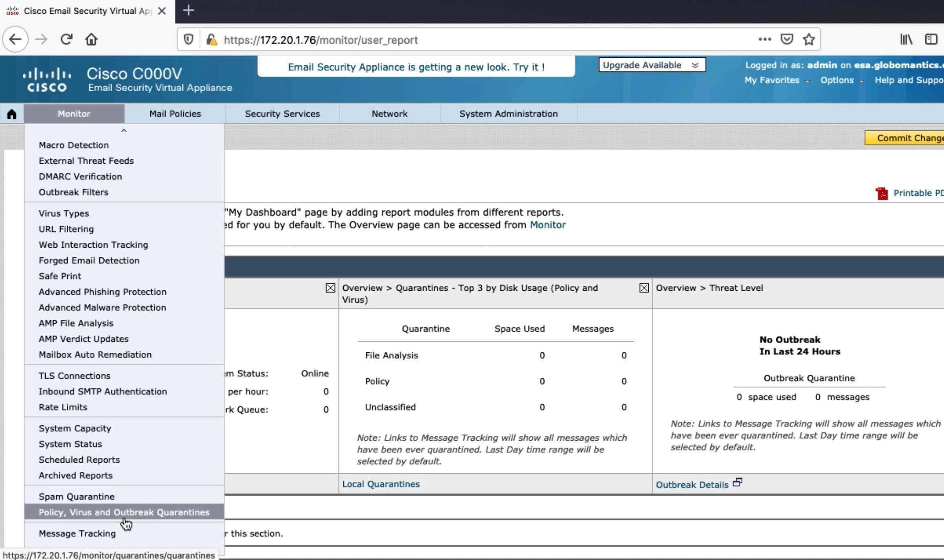Select Rate Limits menu item

click(63, 407)
